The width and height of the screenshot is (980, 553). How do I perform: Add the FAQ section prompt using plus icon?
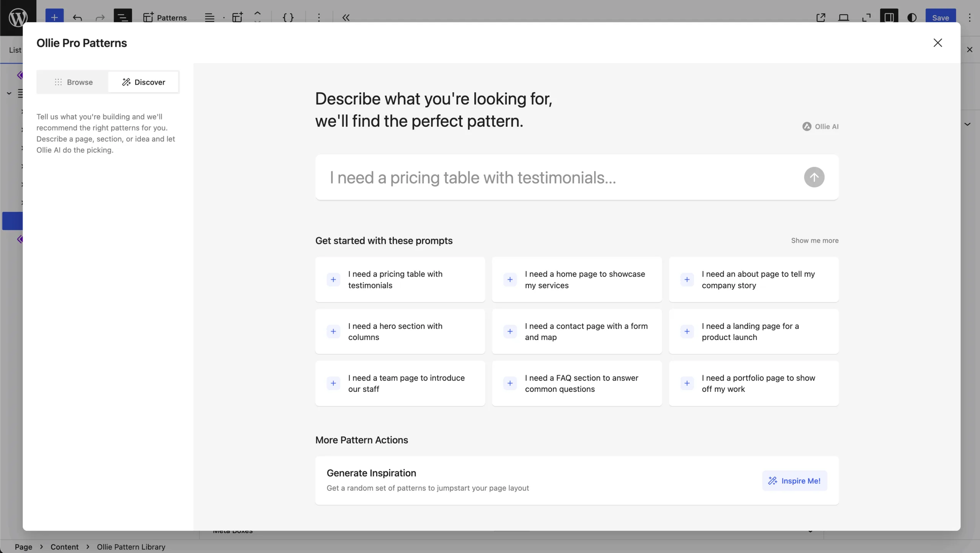(510, 383)
